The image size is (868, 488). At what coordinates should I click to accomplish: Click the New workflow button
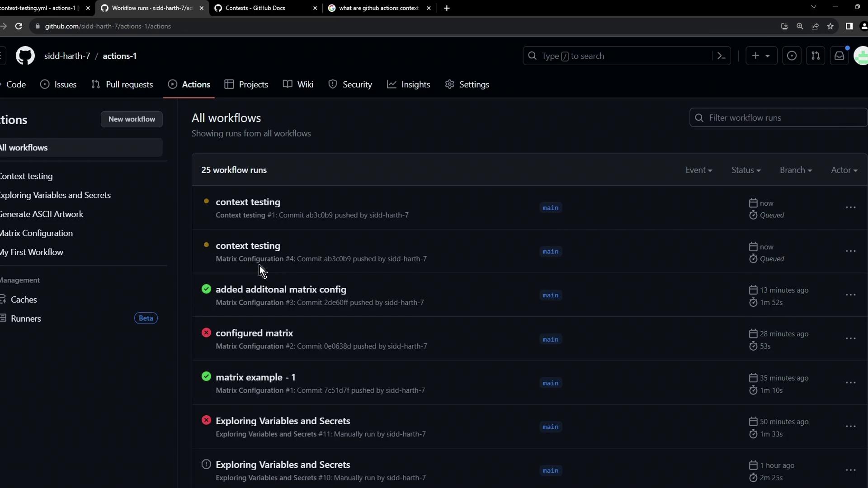pos(132,119)
